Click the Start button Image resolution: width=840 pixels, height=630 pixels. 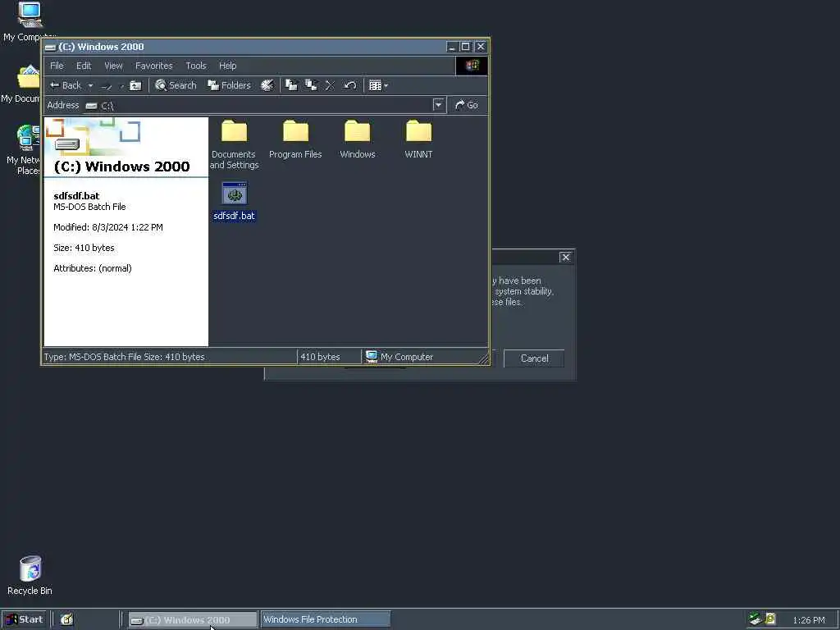24,619
